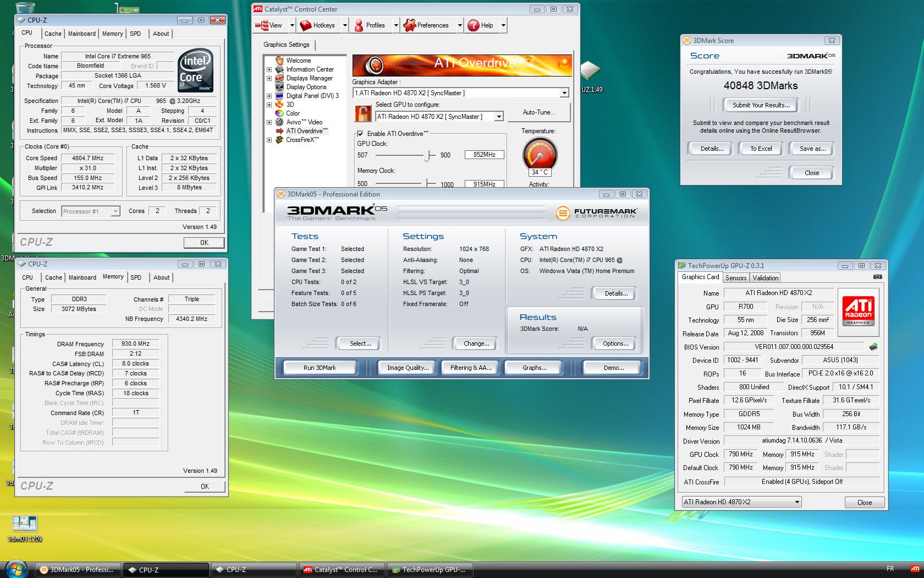
Task: Switch to 3DMark05 taskbar button
Action: (78, 570)
